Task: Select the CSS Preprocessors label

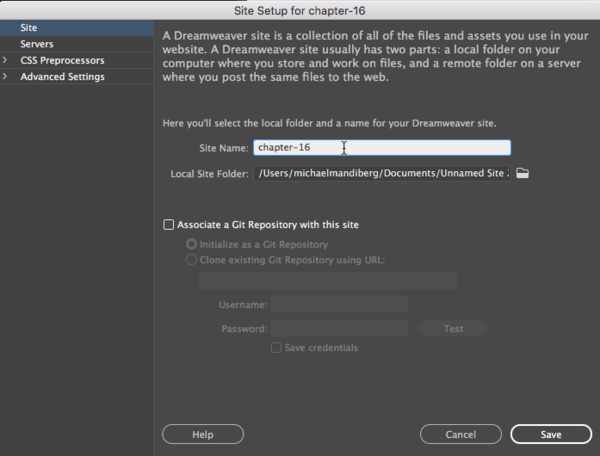Action: tap(61, 60)
